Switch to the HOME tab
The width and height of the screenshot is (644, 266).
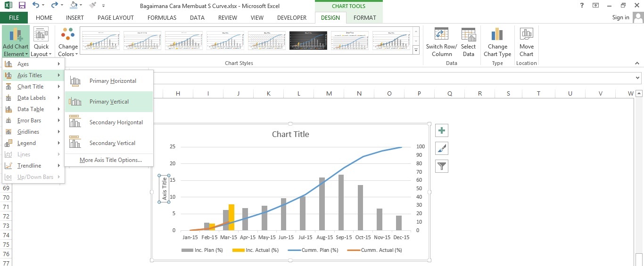(x=44, y=17)
